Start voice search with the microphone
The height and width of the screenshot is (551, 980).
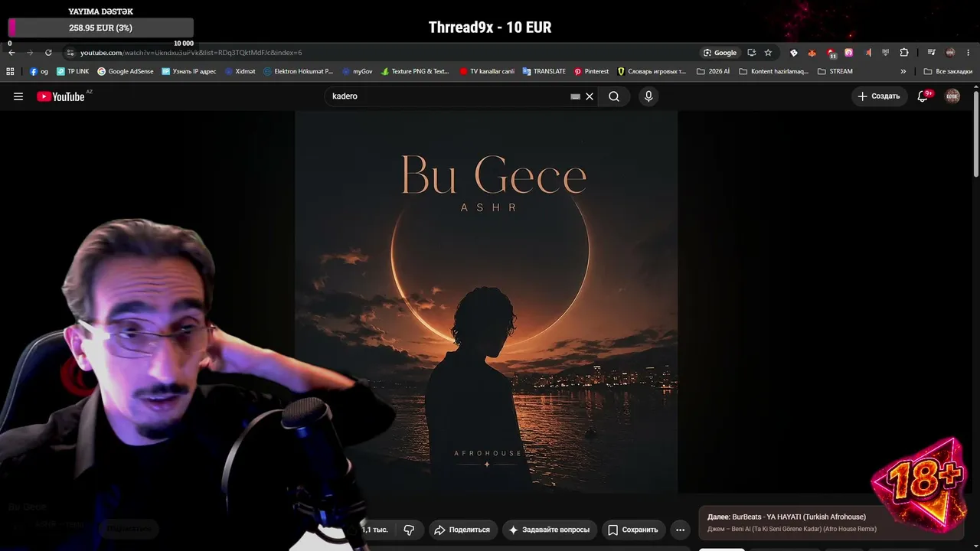click(x=648, y=96)
